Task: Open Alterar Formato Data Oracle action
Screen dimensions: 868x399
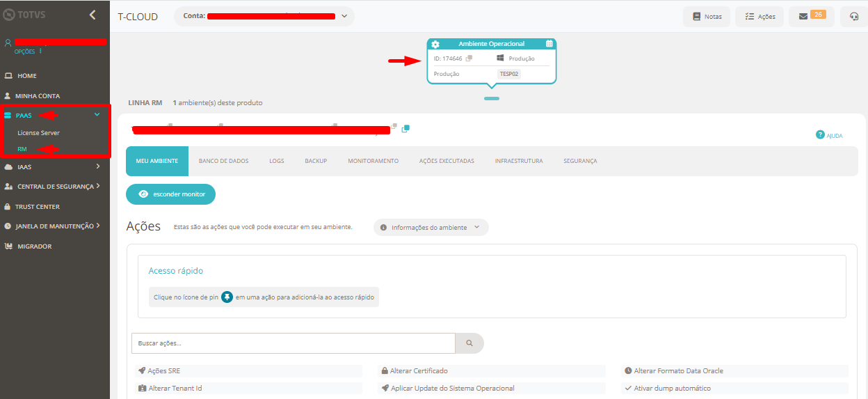Action: [x=734, y=370]
